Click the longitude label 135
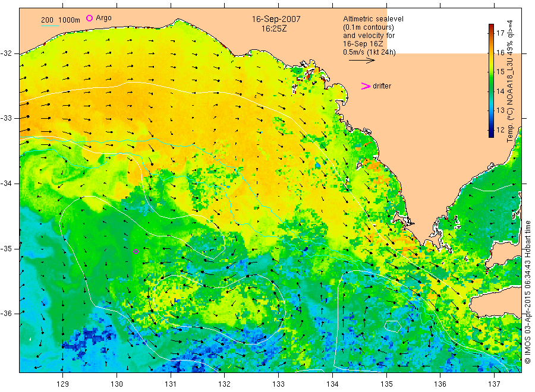Screen dimensions: 535x392 pyautogui.click(x=386, y=384)
